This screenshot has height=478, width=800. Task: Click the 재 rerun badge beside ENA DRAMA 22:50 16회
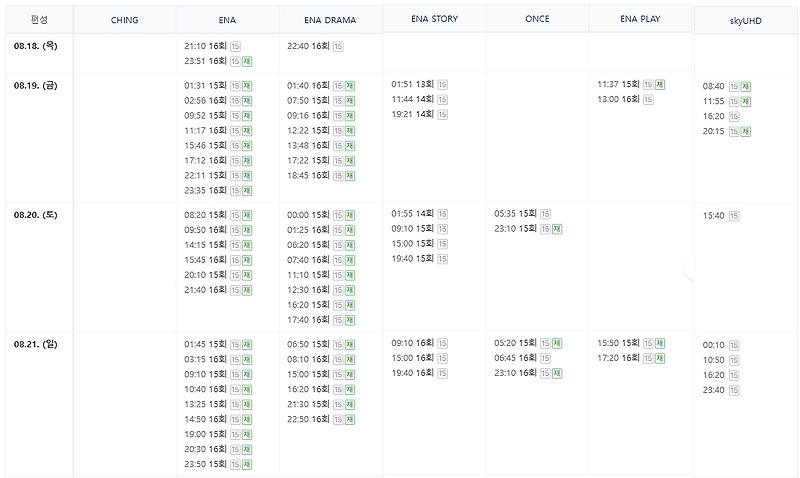[x=350, y=420]
